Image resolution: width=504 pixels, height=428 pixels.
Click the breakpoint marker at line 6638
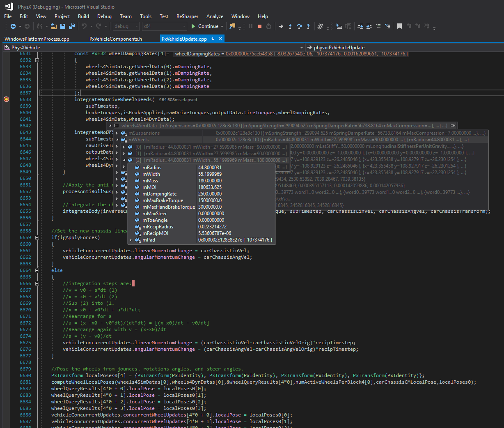pyautogui.click(x=6, y=99)
